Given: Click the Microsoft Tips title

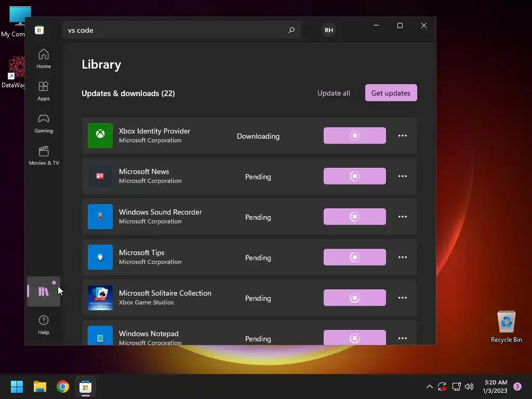Looking at the screenshot, I should point(141,252).
